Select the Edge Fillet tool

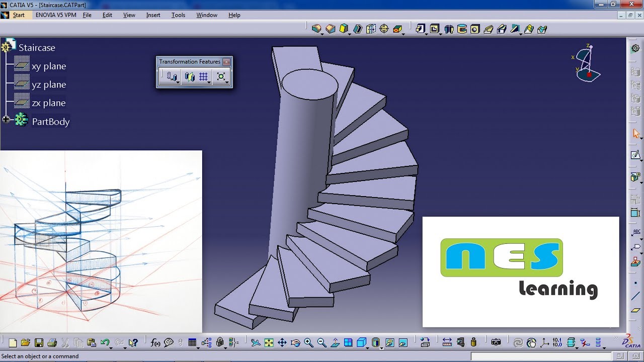[x=316, y=29]
